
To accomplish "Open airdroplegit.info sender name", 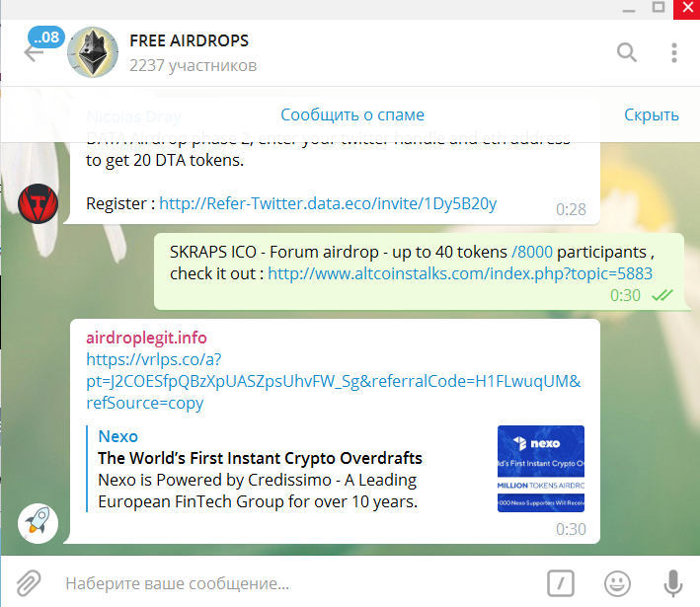I will tap(146, 338).
